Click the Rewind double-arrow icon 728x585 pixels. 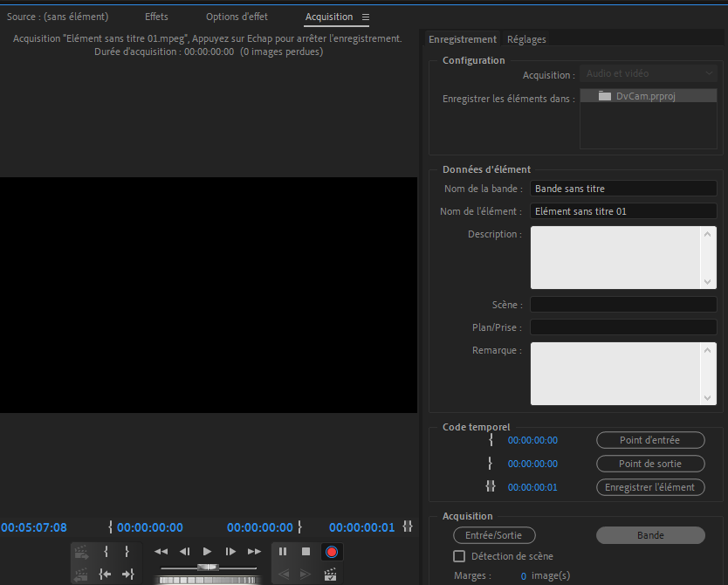coord(161,552)
